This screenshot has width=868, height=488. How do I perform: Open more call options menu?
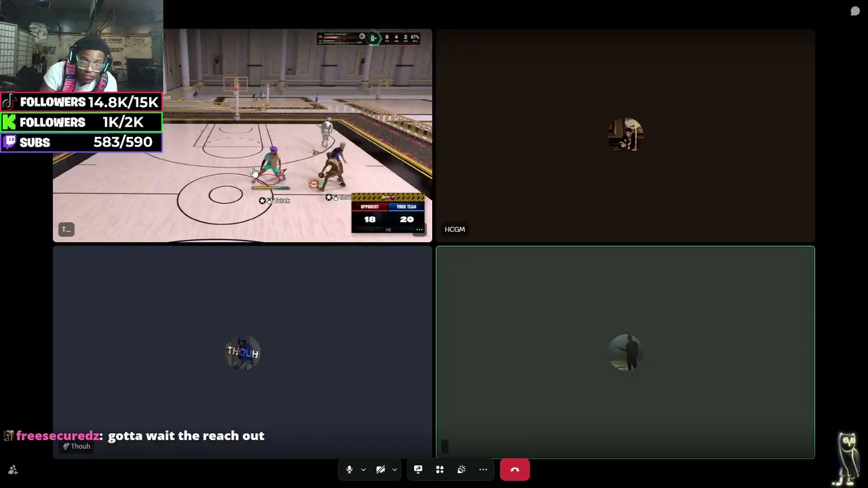483,470
